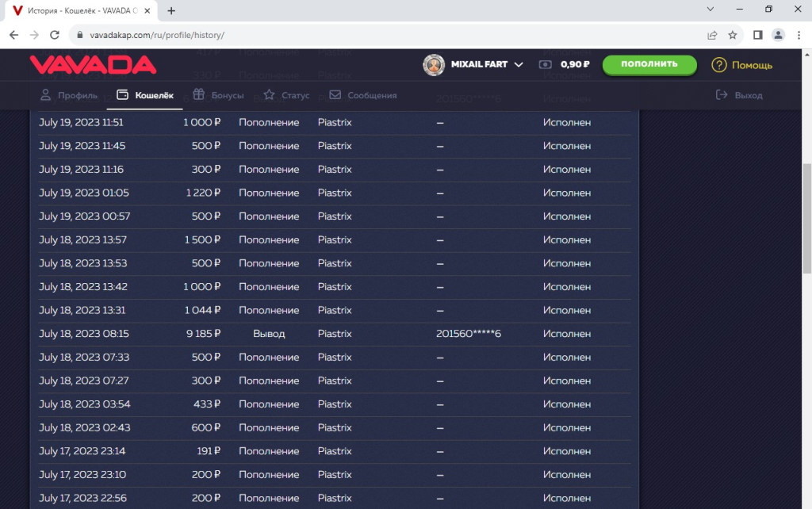Viewport: 812px width, 509px height.
Task: Click the 191 ₽ amount cell
Action: point(209,452)
